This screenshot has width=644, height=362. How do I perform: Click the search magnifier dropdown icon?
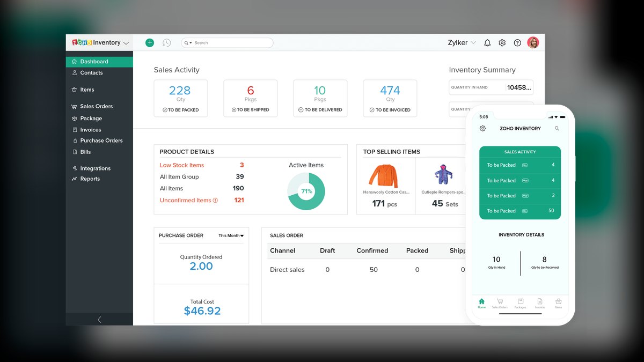point(187,43)
